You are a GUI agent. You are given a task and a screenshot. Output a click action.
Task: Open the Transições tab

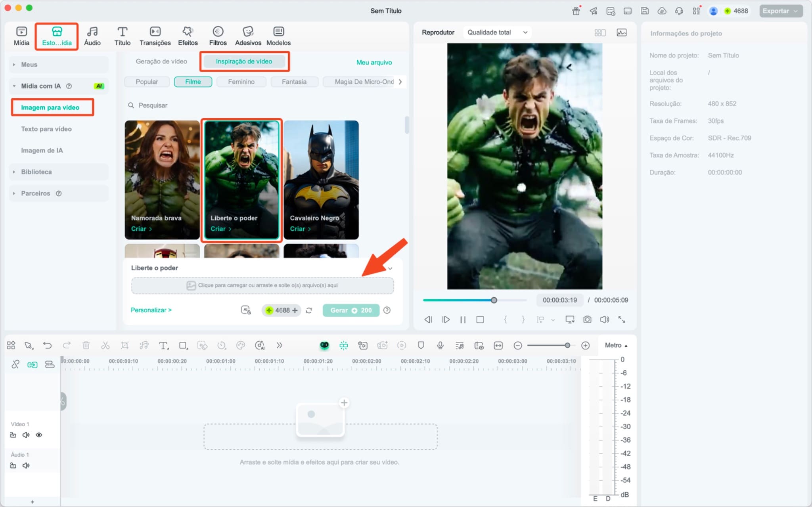pyautogui.click(x=155, y=36)
